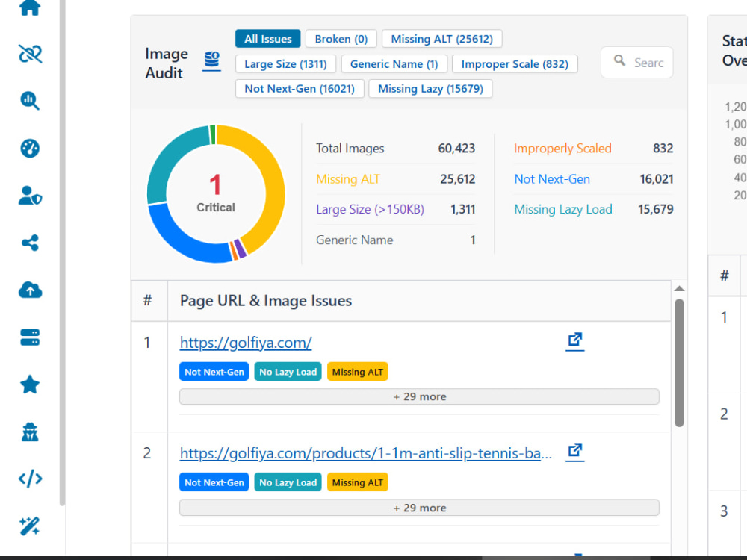Click the 'Not Next-Gen' stat label

point(552,179)
